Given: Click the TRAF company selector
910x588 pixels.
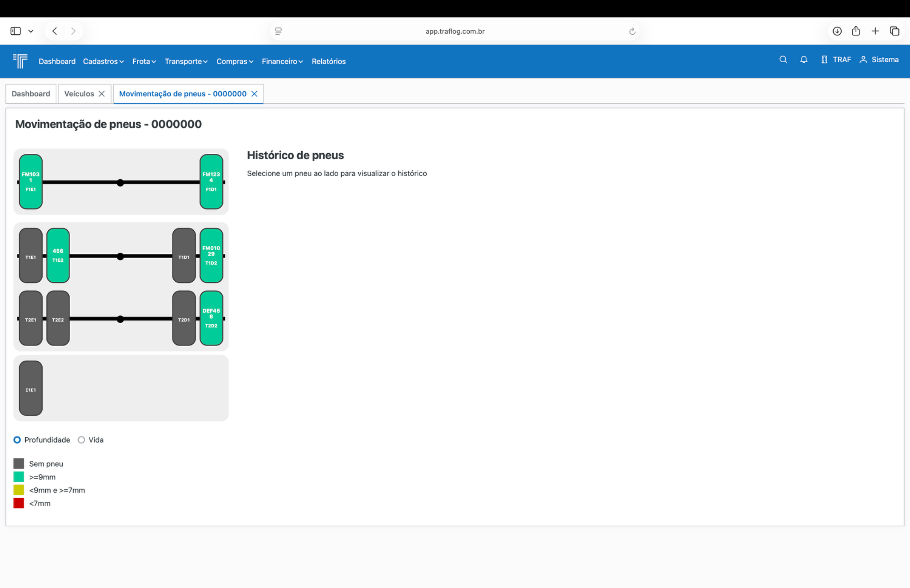Looking at the screenshot, I should point(836,60).
